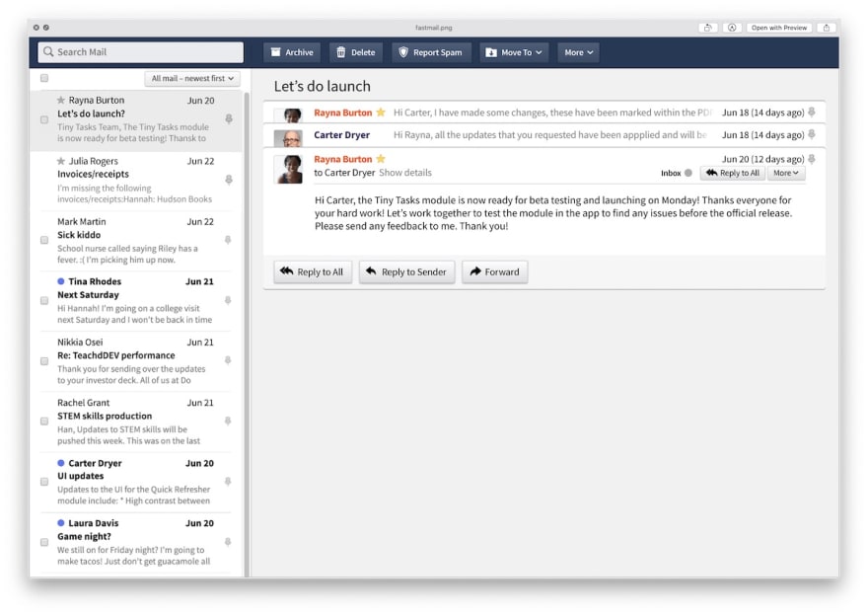868x615 pixels.
Task: Delete the message using the trash button
Action: pos(355,52)
